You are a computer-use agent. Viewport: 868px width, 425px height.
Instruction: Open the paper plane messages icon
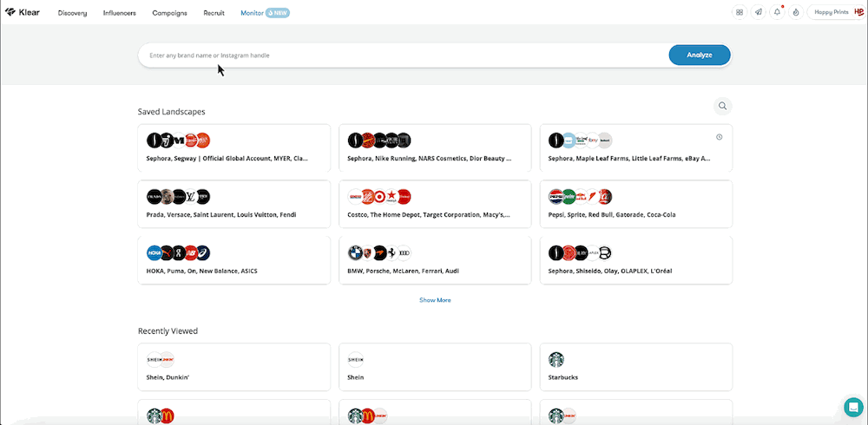(x=759, y=12)
